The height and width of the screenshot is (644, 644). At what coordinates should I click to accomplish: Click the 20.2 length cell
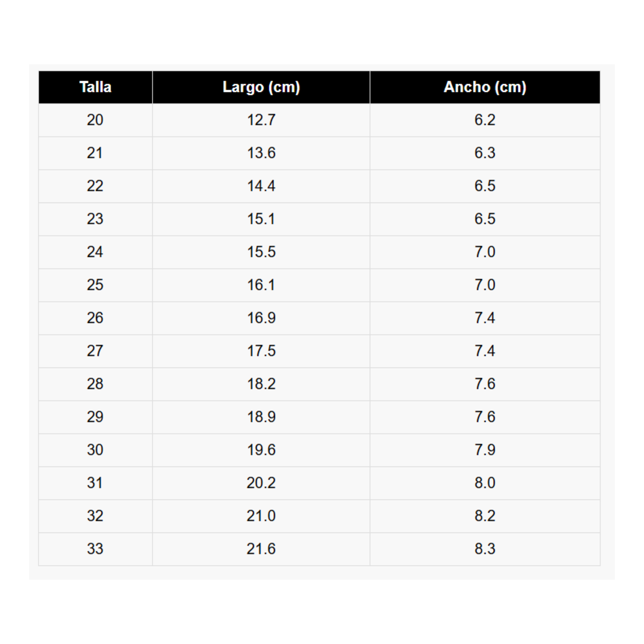click(261, 483)
